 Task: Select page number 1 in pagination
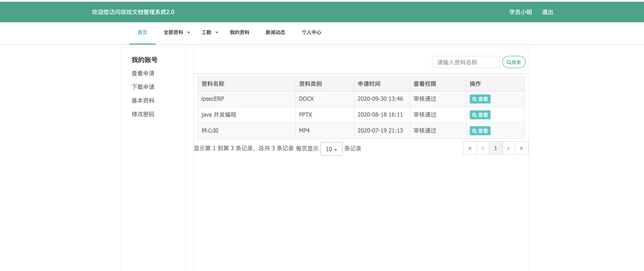pyautogui.click(x=495, y=148)
